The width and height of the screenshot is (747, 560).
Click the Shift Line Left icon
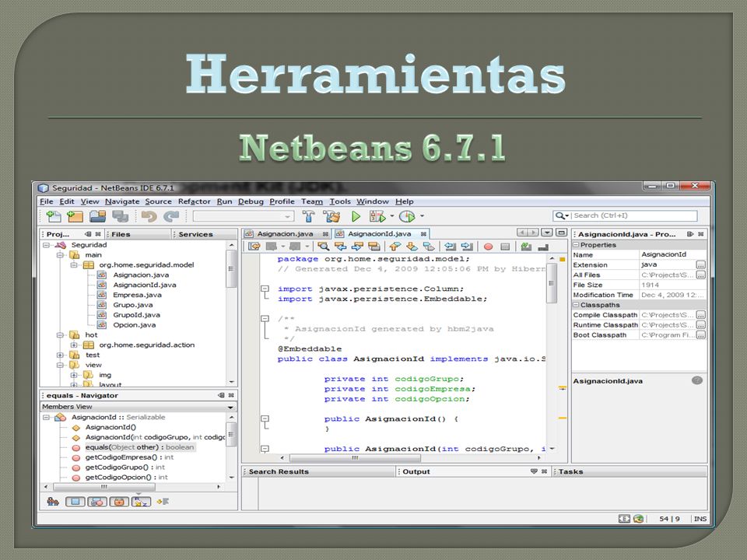click(450, 247)
